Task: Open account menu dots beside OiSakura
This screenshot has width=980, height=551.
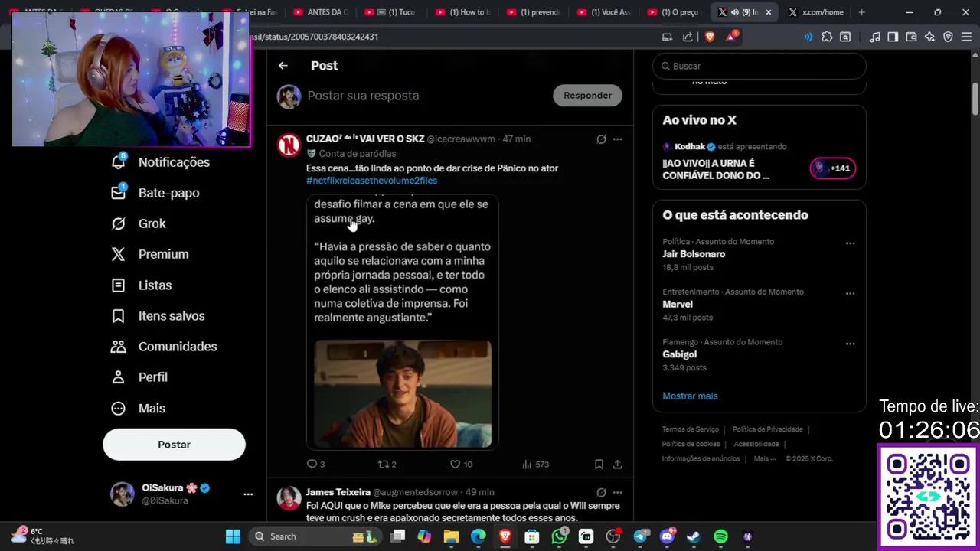Action: point(248,494)
